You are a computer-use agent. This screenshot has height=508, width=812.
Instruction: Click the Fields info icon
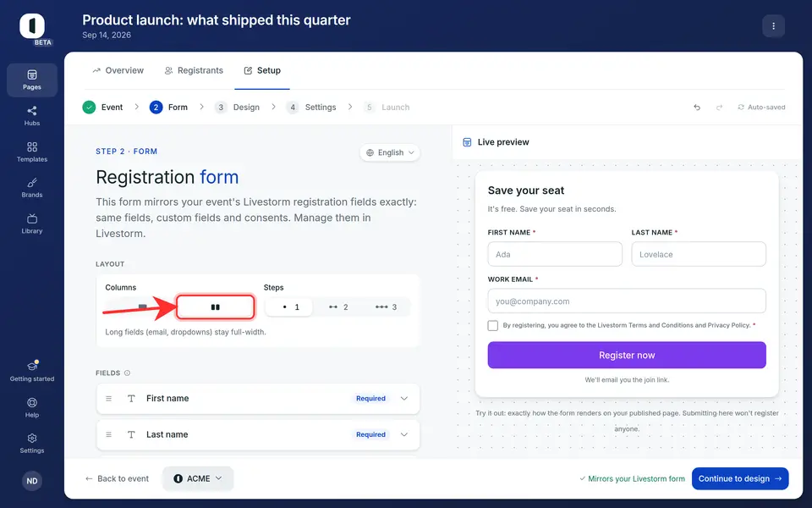(x=127, y=373)
